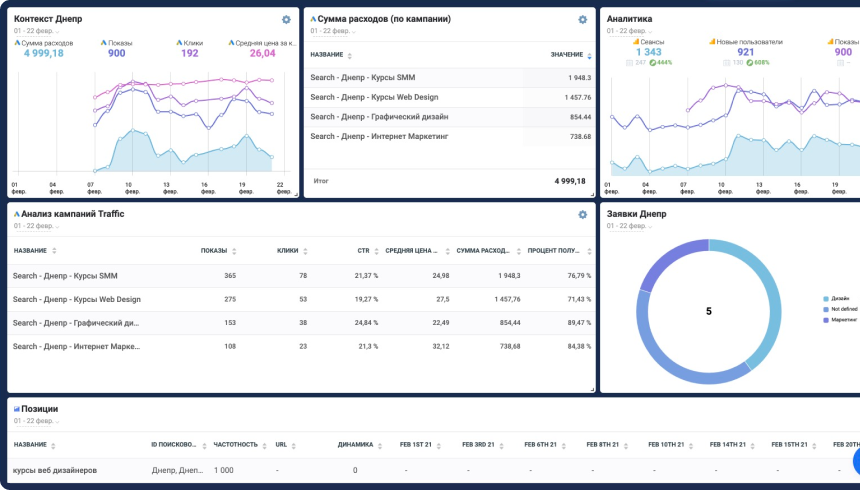The width and height of the screenshot is (860, 490).
Task: Click Analytics icon beside Новые пользователи metric
Action: pyautogui.click(x=713, y=42)
